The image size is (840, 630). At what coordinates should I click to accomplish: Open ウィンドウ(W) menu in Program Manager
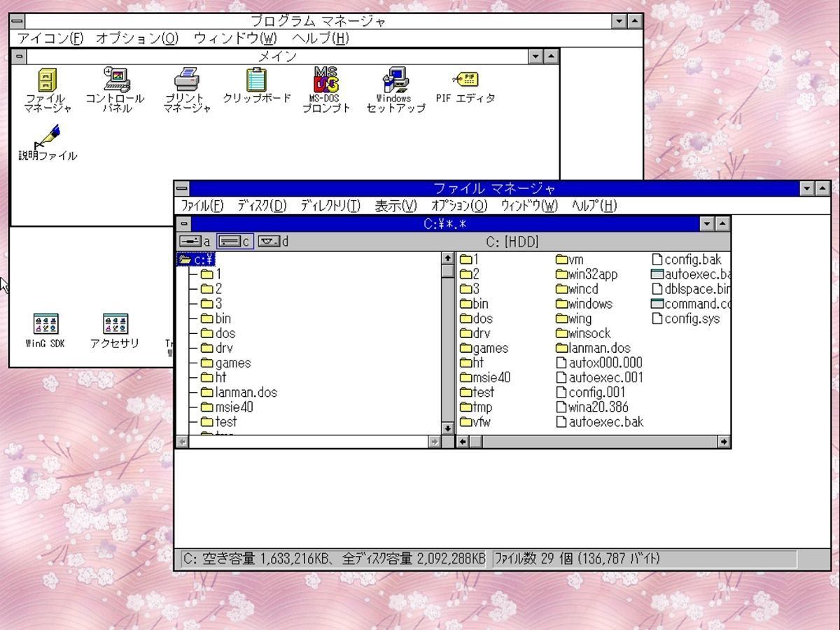pos(235,38)
